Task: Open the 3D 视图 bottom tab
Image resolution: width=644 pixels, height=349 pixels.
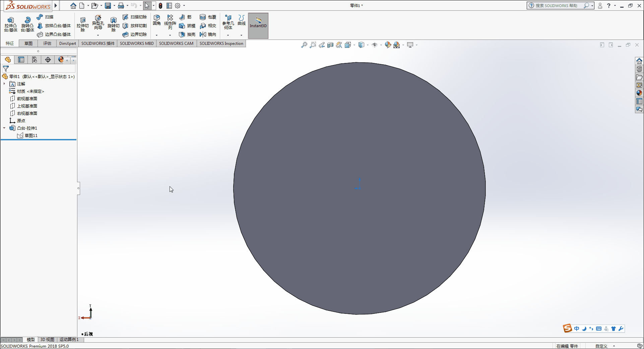Action: (47, 340)
